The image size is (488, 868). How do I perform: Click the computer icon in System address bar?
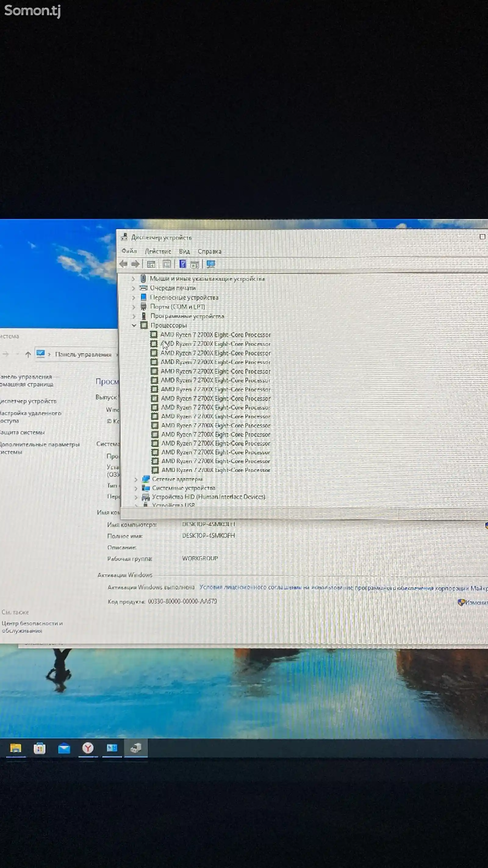click(41, 353)
